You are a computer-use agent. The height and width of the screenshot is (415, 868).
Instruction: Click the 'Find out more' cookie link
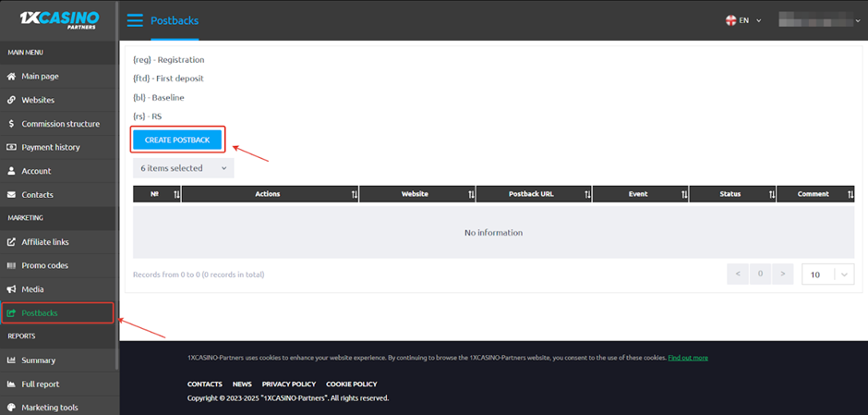687,358
